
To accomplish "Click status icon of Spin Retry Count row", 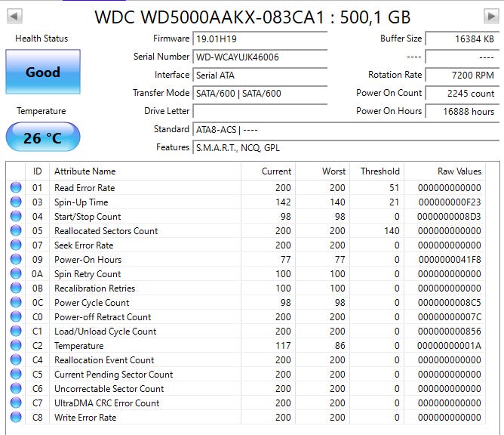I will (x=16, y=273).
